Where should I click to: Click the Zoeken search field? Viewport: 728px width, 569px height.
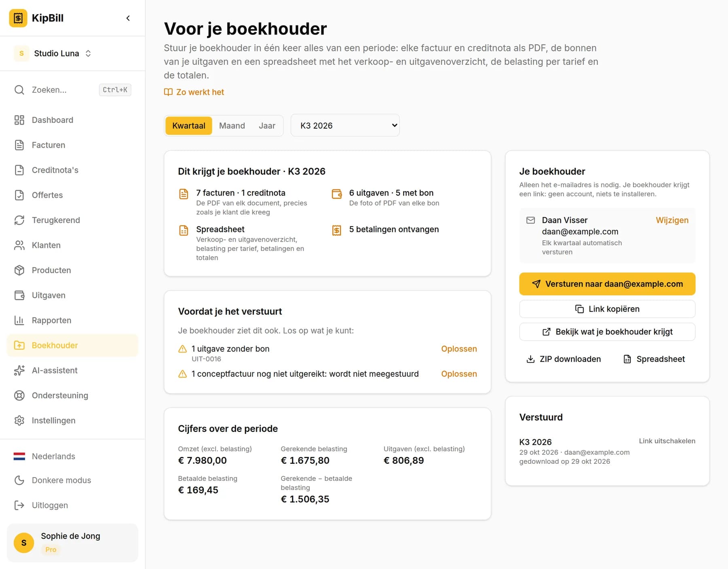72,90
